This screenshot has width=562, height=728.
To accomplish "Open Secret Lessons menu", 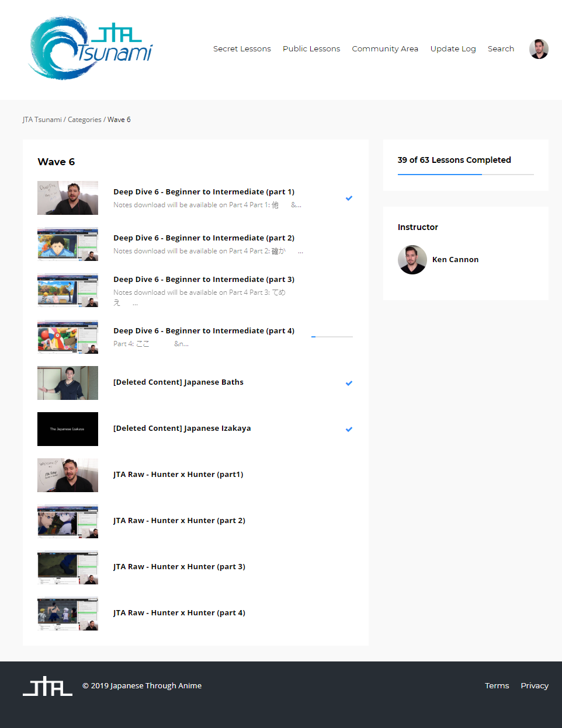I will click(x=242, y=49).
